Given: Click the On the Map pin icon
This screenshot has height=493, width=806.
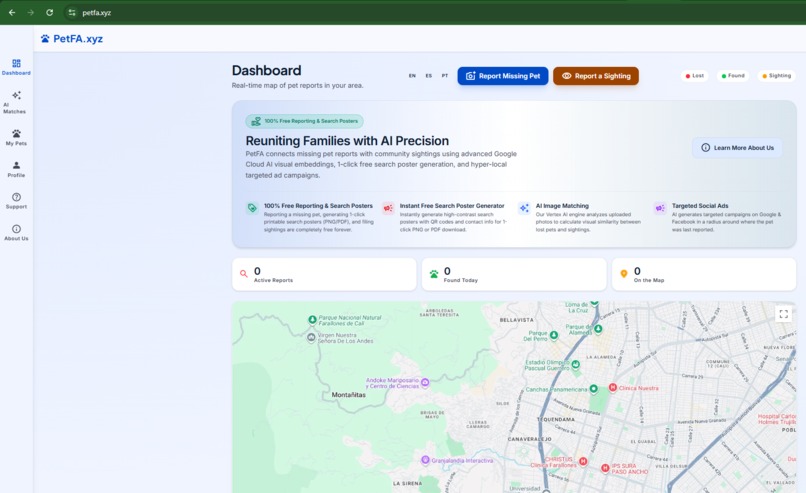Looking at the screenshot, I should pyautogui.click(x=624, y=274).
